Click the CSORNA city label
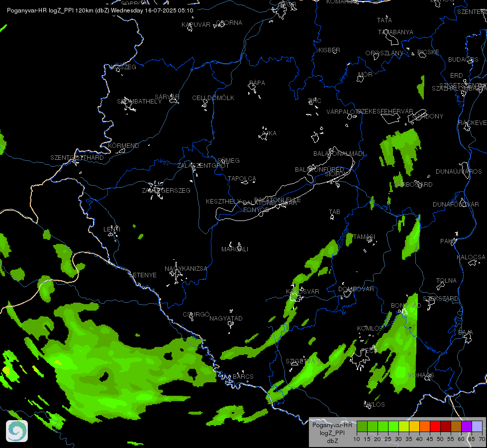 click(229, 23)
